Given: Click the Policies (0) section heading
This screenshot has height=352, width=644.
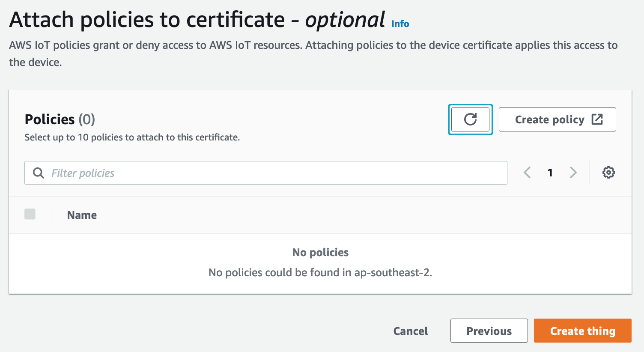Looking at the screenshot, I should pos(60,119).
